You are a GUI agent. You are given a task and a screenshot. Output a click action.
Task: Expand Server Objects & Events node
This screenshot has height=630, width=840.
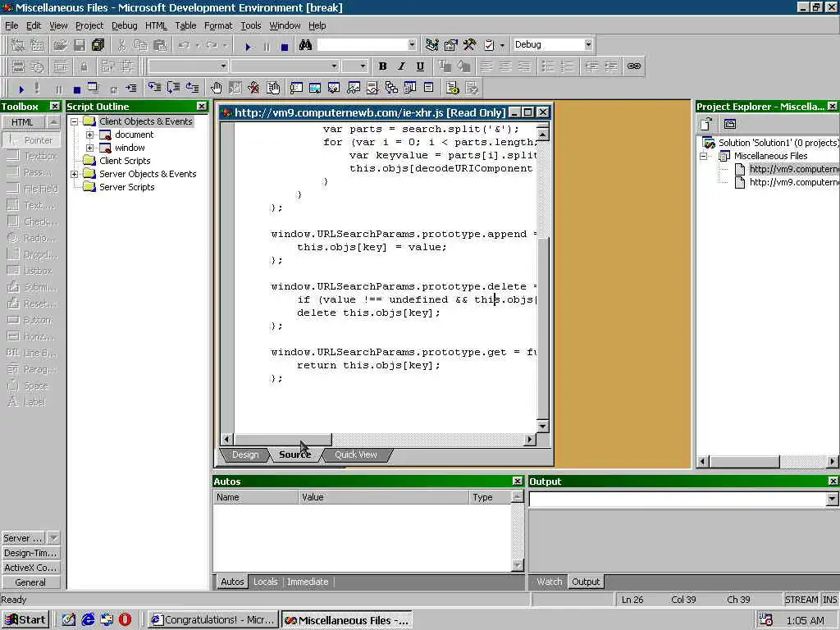pyautogui.click(x=75, y=174)
